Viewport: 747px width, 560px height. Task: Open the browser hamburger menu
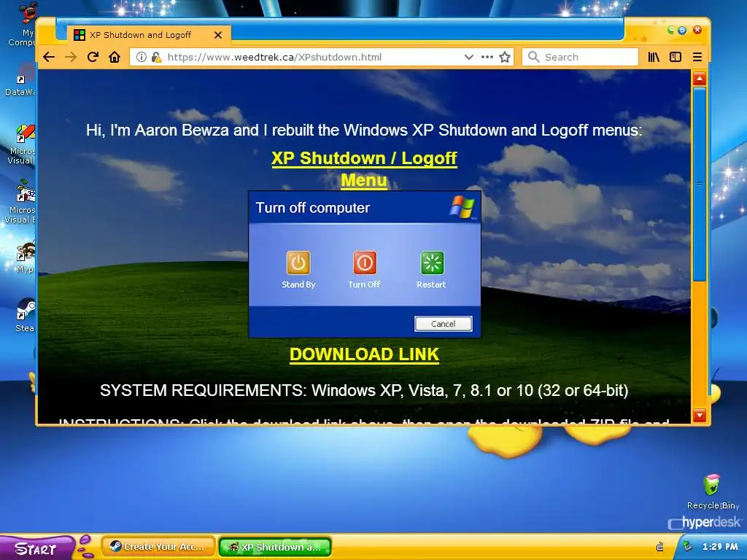click(697, 57)
